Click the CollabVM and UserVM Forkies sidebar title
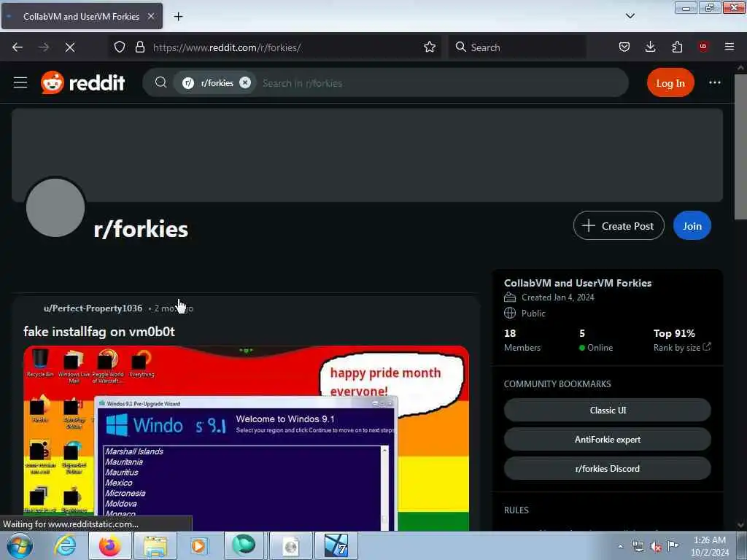The width and height of the screenshot is (747, 560). pos(578,283)
